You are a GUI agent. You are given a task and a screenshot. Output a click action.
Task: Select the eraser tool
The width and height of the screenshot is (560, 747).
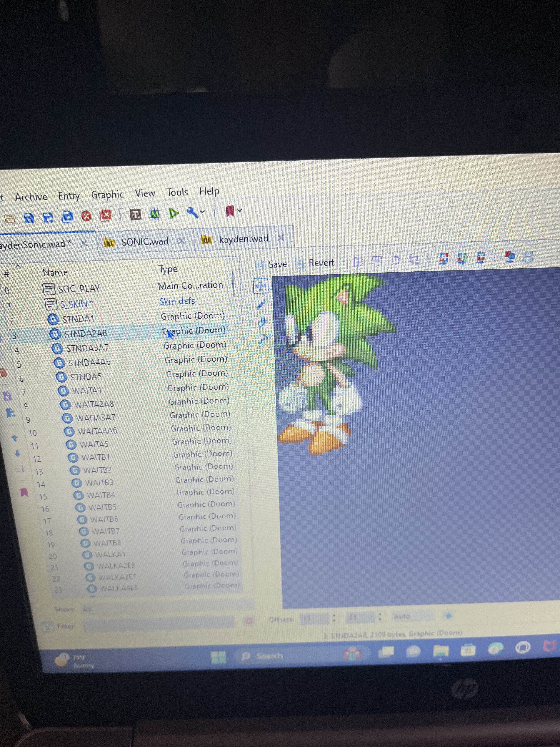262,322
